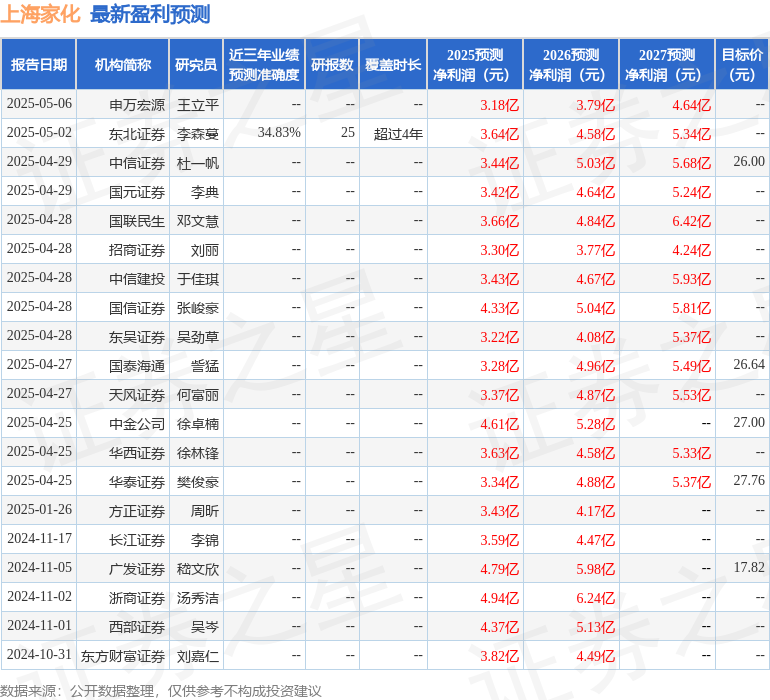Click the 2027预测净利润 column header
This screenshot has height=700, width=770.
pyautogui.click(x=667, y=65)
